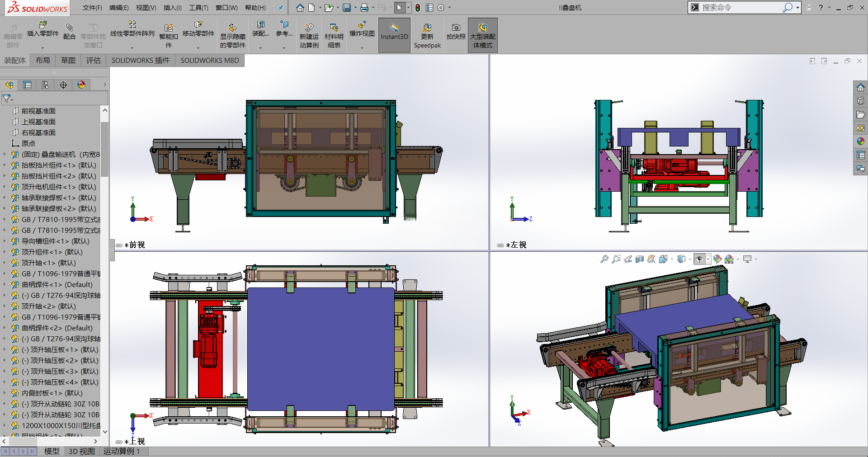Click the Zoom to Fit magnifier icon
This screenshot has height=457, width=868.
[604, 259]
